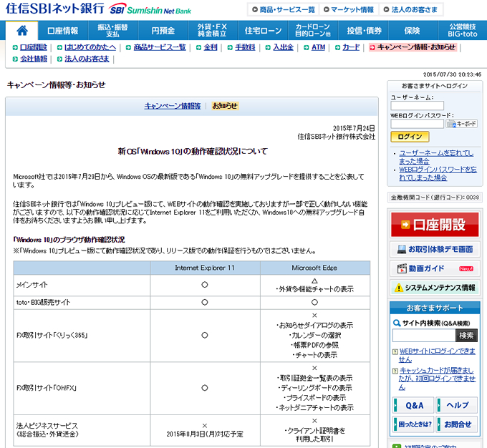Screen dimensions: 487x448
Task: Open the キャッシュカードが届きました link
Action: pos(437,379)
